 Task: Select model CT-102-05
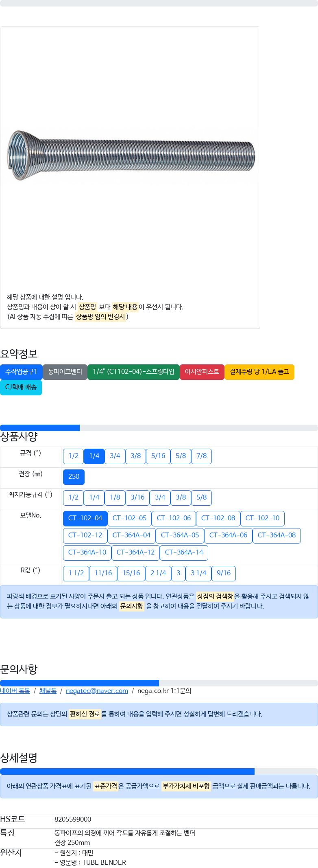click(x=129, y=518)
